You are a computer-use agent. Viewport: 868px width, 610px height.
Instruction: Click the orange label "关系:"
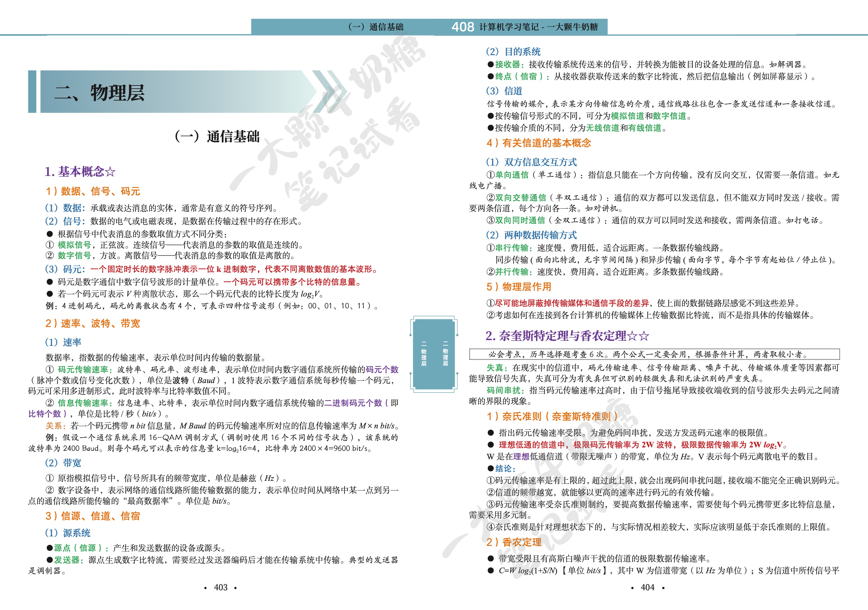coord(56,426)
